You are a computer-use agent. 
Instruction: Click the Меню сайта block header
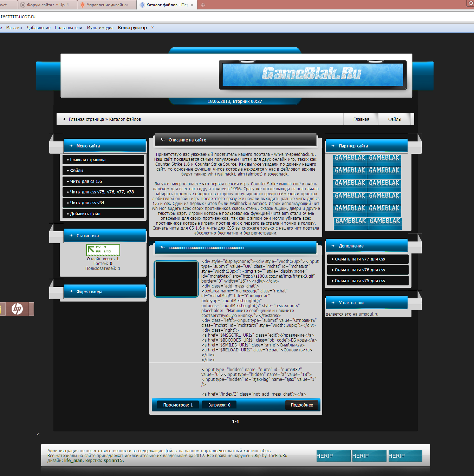coord(105,146)
